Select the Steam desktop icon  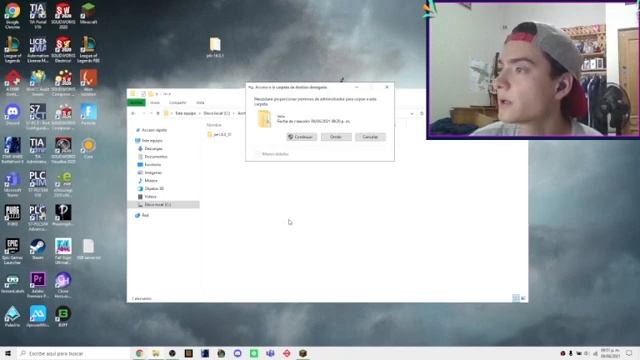38,249
